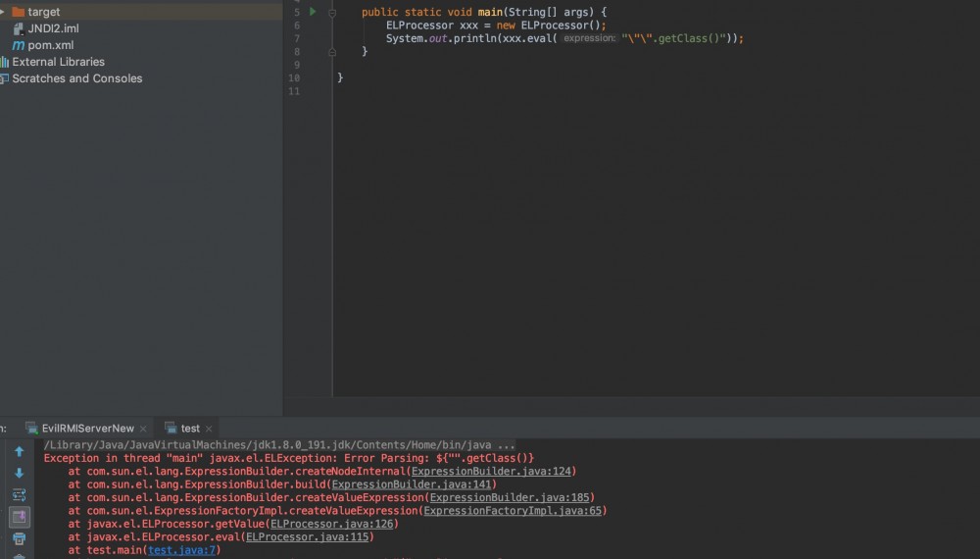Viewport: 980px width, 559px height.
Task: Click the test tab run config icon
Action: 171,429
